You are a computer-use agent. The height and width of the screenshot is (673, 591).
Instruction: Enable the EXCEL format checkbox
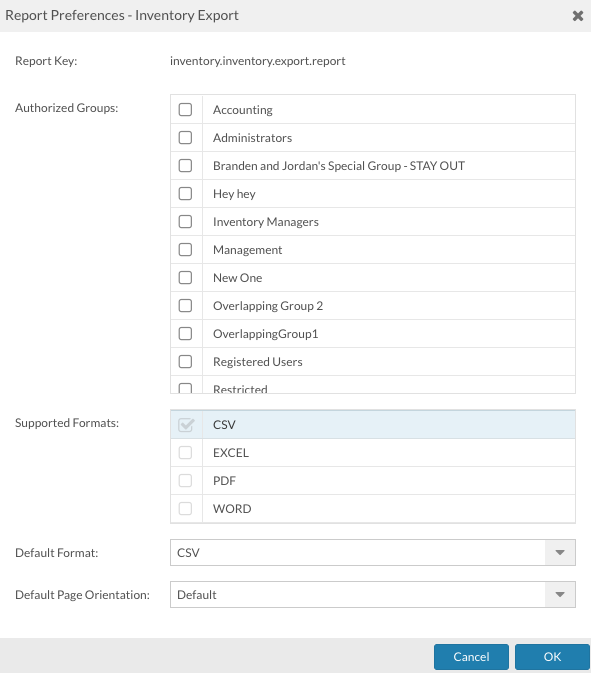pyautogui.click(x=185, y=452)
